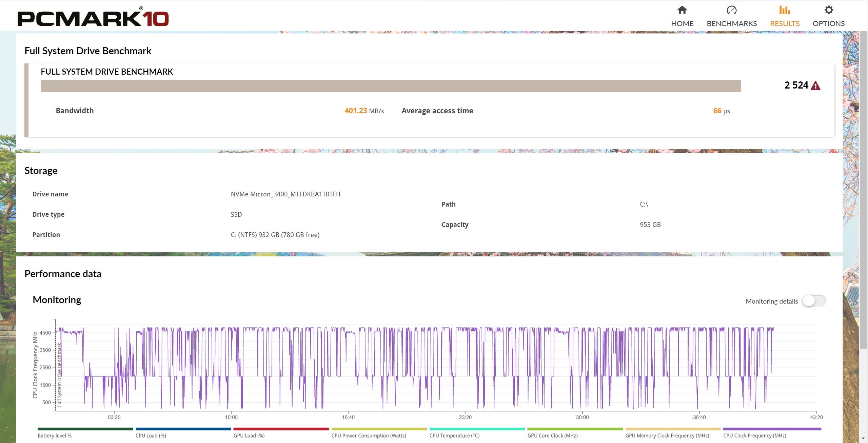Switch to the BENCHMARKS tab
Image resolution: width=868 pixels, height=443 pixels.
click(x=732, y=23)
